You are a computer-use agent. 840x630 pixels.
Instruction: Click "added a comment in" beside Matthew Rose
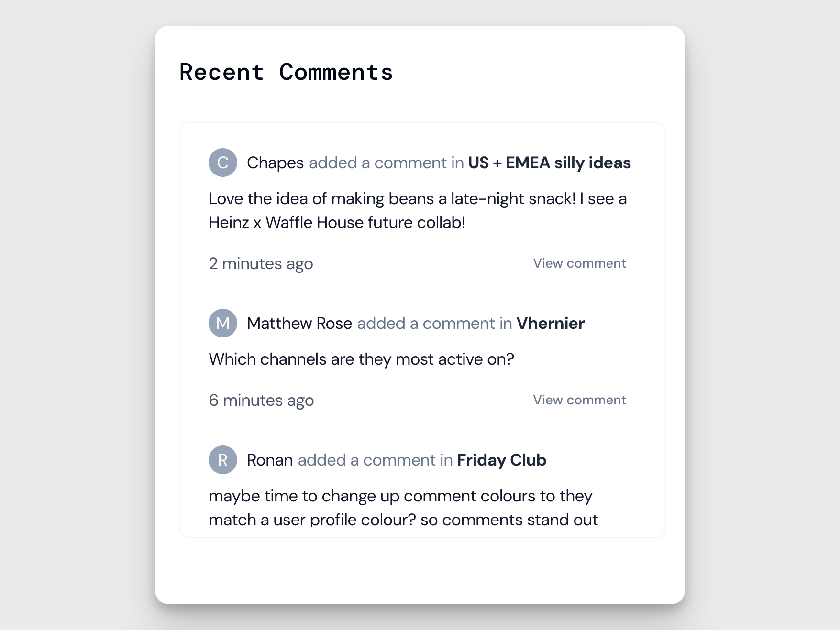tap(434, 323)
